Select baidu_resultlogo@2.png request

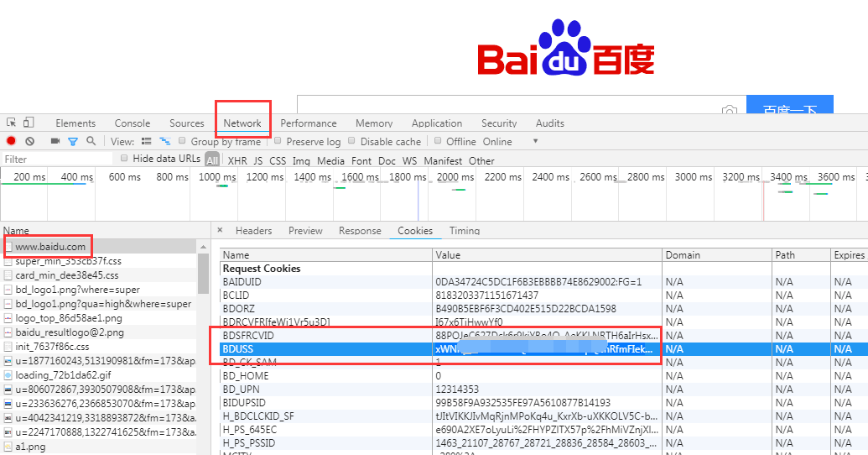99,332
